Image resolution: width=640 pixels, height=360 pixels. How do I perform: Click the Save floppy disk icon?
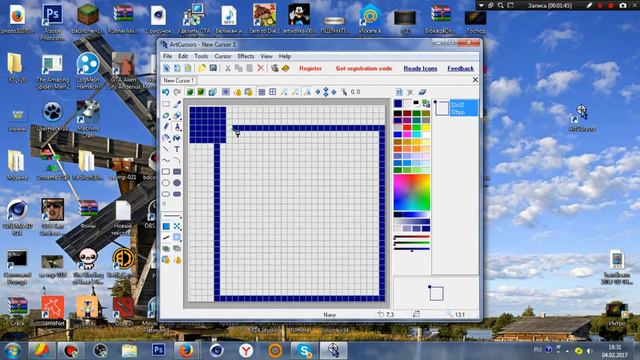click(213, 68)
